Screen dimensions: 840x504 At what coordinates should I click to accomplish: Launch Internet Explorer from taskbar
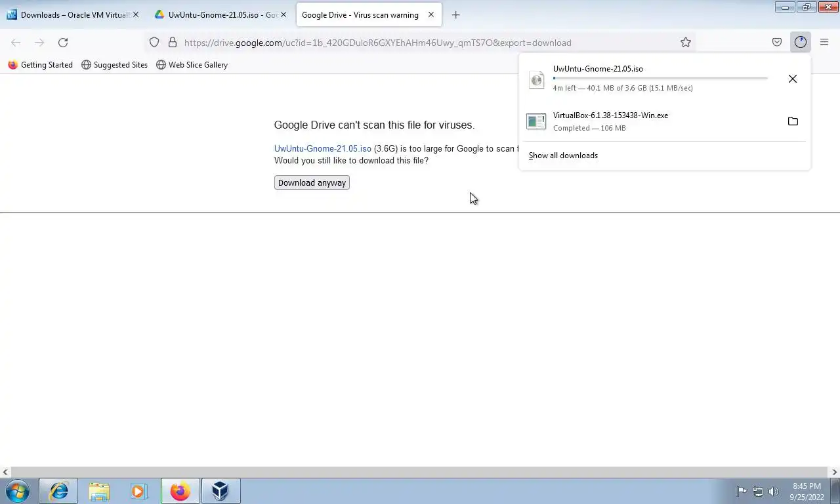click(59, 491)
